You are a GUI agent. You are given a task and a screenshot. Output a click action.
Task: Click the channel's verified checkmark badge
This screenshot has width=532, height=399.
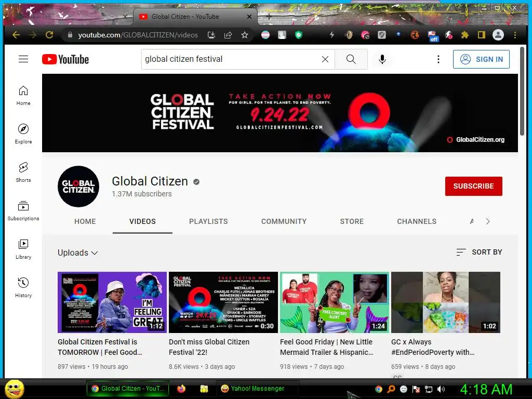196,182
